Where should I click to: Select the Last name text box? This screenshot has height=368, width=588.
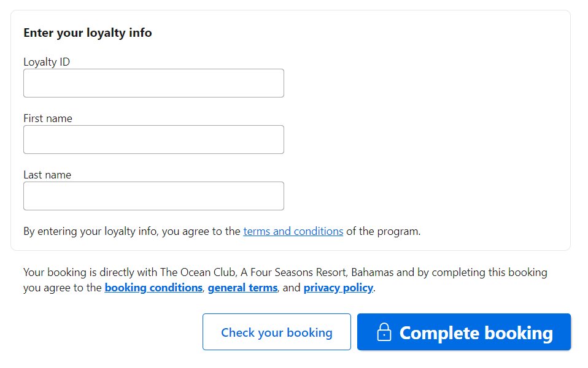pos(153,196)
